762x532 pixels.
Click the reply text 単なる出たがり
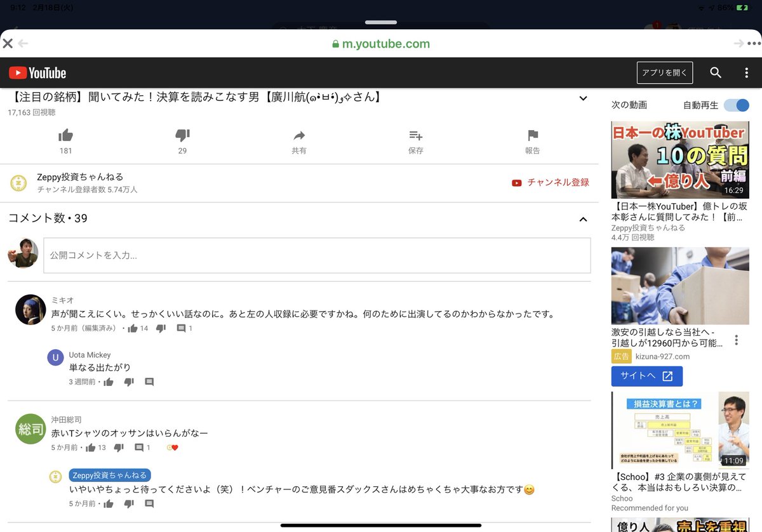tap(100, 368)
